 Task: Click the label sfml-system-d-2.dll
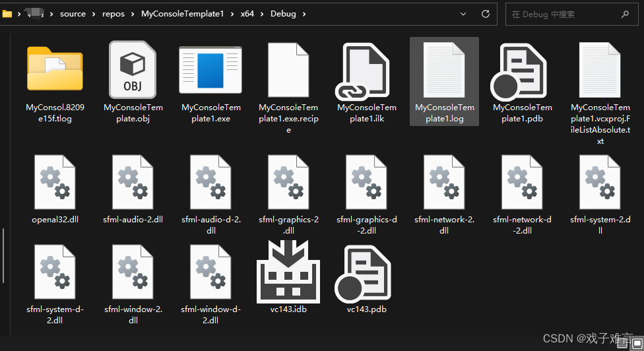pyautogui.click(x=55, y=315)
